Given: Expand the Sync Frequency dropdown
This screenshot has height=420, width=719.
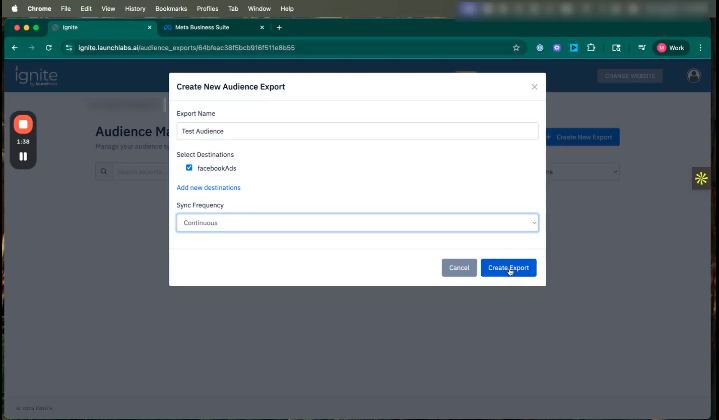Looking at the screenshot, I should 357,222.
